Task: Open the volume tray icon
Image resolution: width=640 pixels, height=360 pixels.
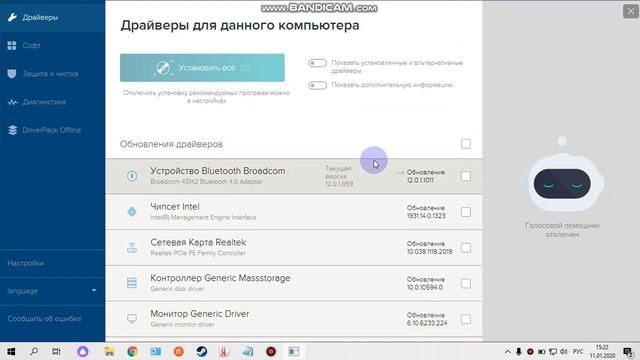Action: (x=564, y=351)
